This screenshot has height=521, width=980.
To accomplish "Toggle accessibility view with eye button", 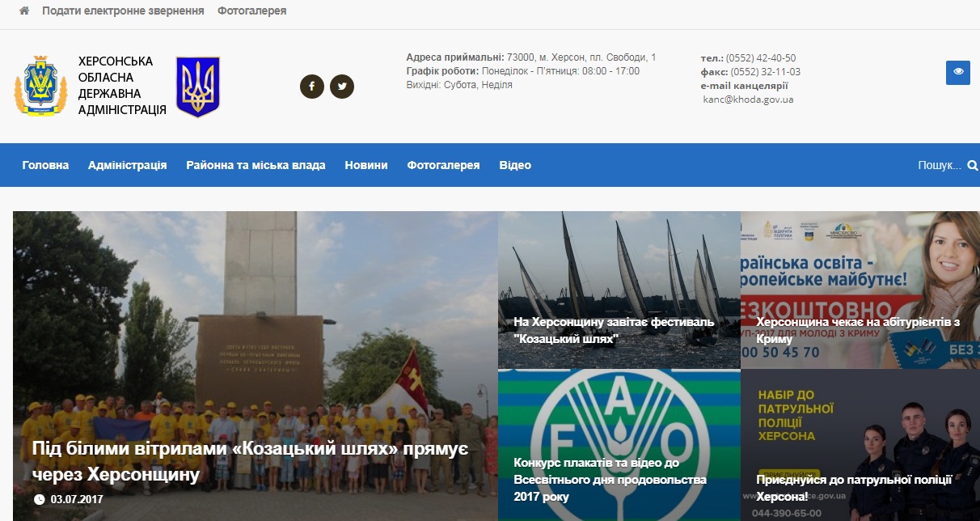I will (x=958, y=72).
